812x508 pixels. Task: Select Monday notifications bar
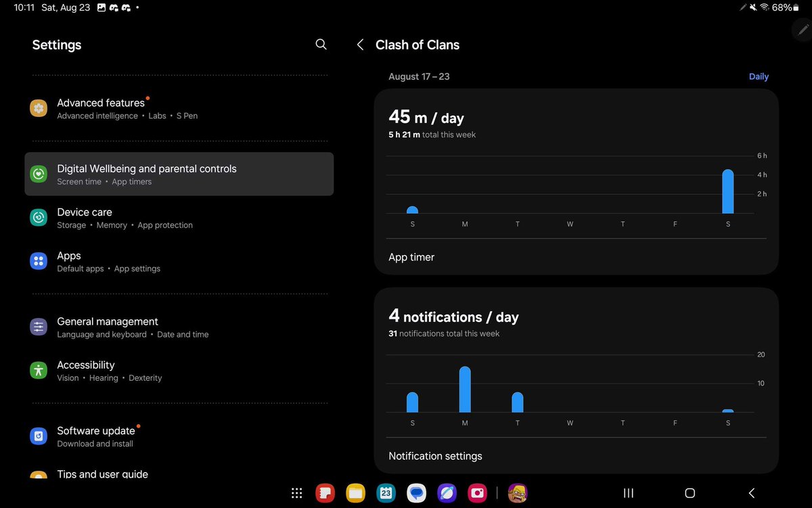465,390
